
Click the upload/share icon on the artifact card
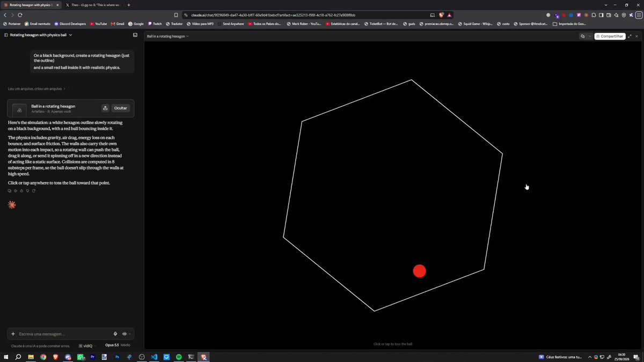105,108
